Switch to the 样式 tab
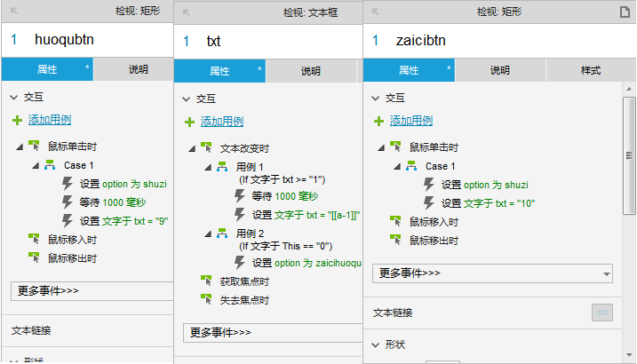Image resolution: width=637 pixels, height=364 pixels. pyautogui.click(x=591, y=70)
